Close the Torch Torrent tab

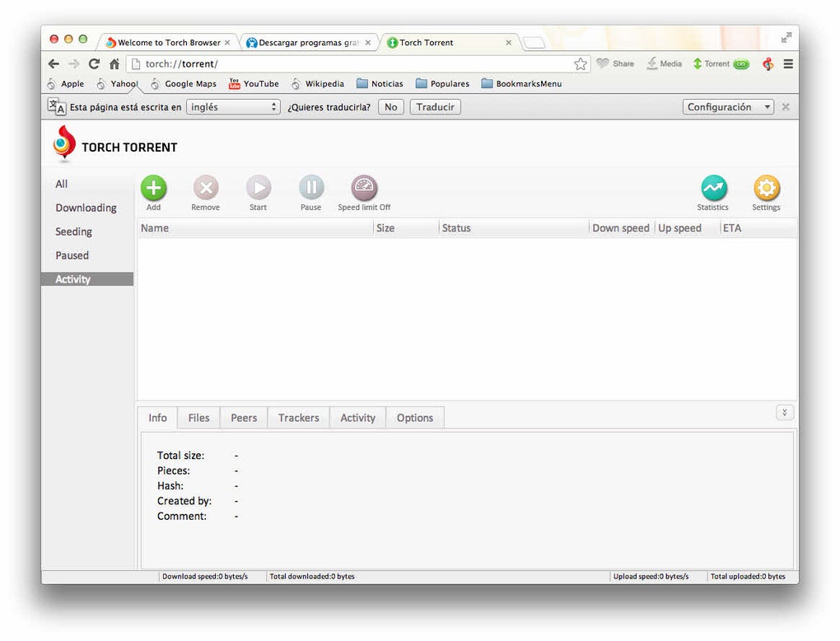click(x=508, y=42)
